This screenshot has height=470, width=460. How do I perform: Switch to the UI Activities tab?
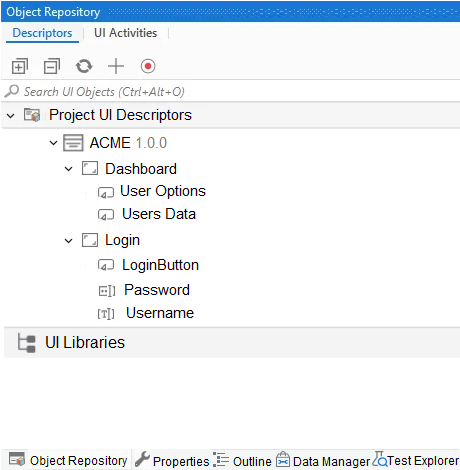click(x=125, y=33)
